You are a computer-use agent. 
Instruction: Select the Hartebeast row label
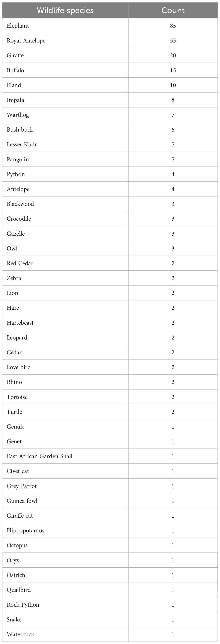point(20,323)
